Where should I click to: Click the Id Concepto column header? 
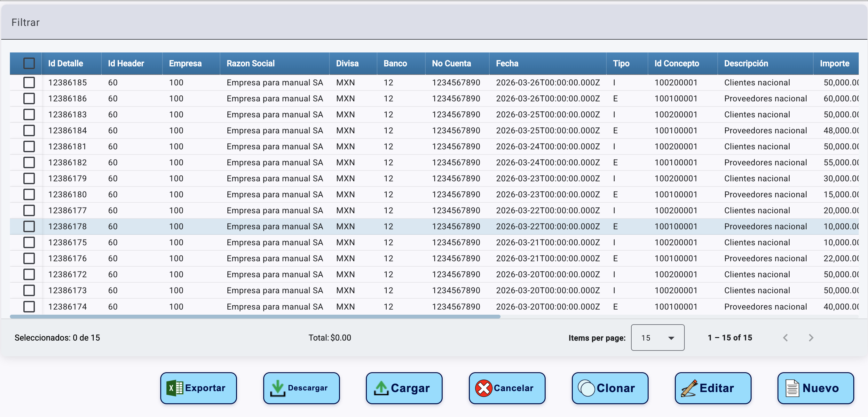coord(677,63)
